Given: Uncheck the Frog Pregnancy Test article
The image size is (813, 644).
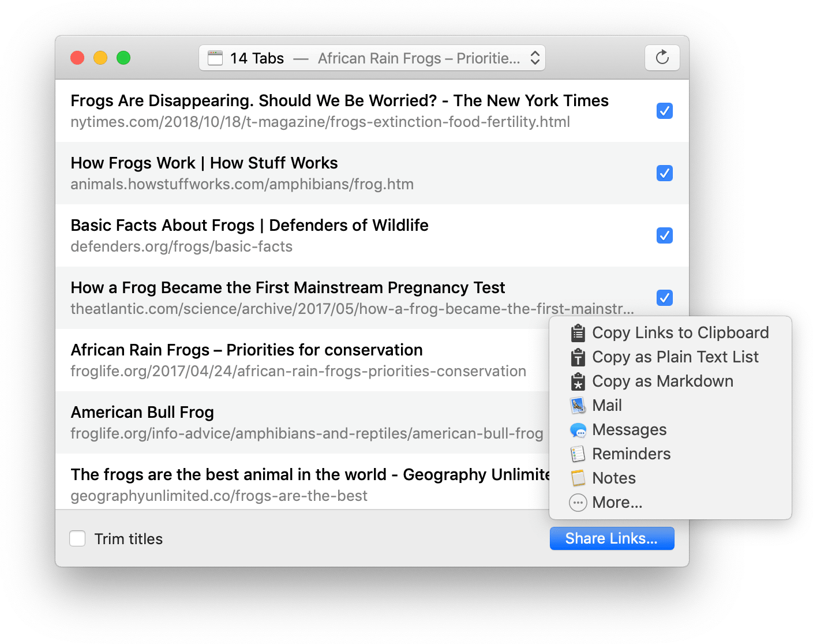Looking at the screenshot, I should (x=665, y=298).
